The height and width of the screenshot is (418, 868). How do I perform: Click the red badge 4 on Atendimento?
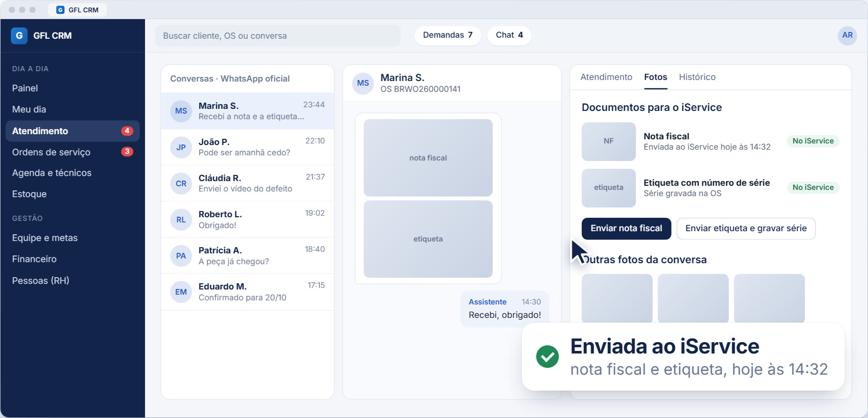127,131
